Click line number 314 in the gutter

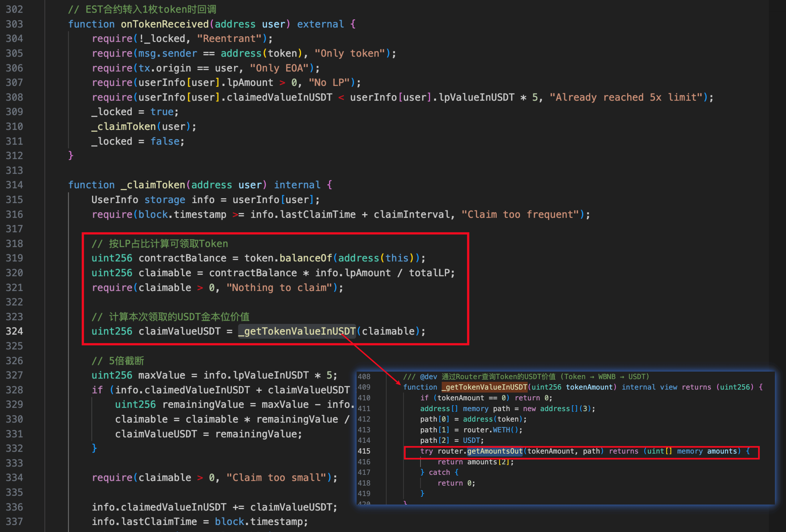[14, 185]
